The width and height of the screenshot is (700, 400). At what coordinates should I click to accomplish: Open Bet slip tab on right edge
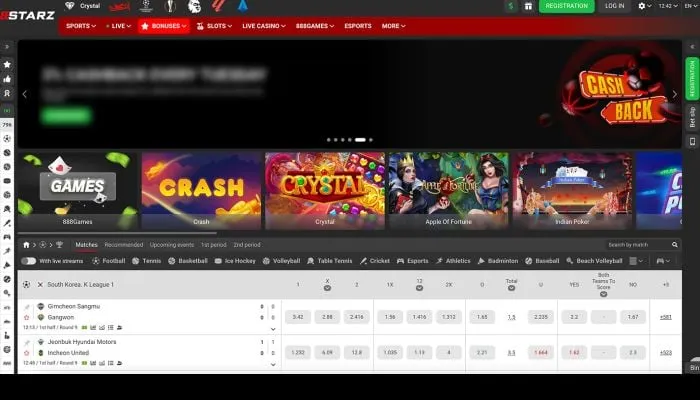(692, 117)
